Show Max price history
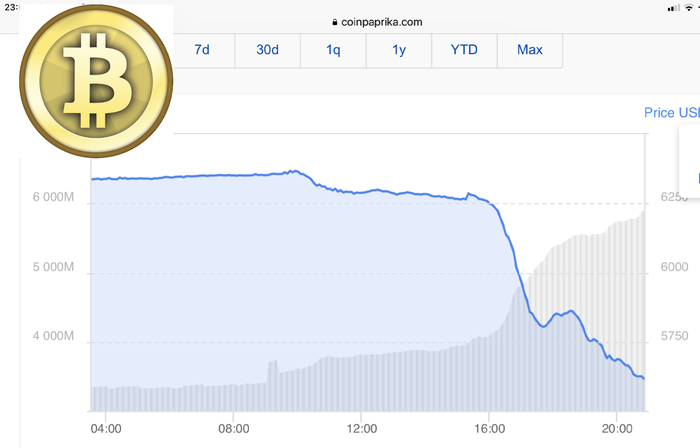 [530, 49]
